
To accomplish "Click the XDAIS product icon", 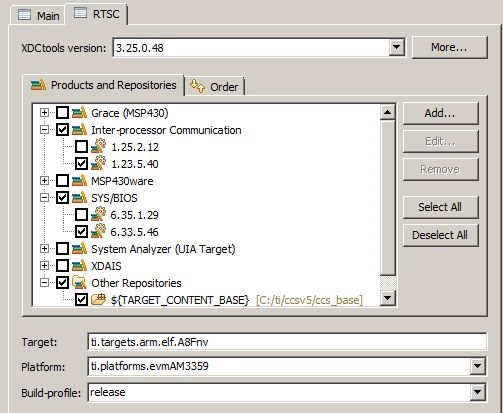I will pyautogui.click(x=79, y=266).
